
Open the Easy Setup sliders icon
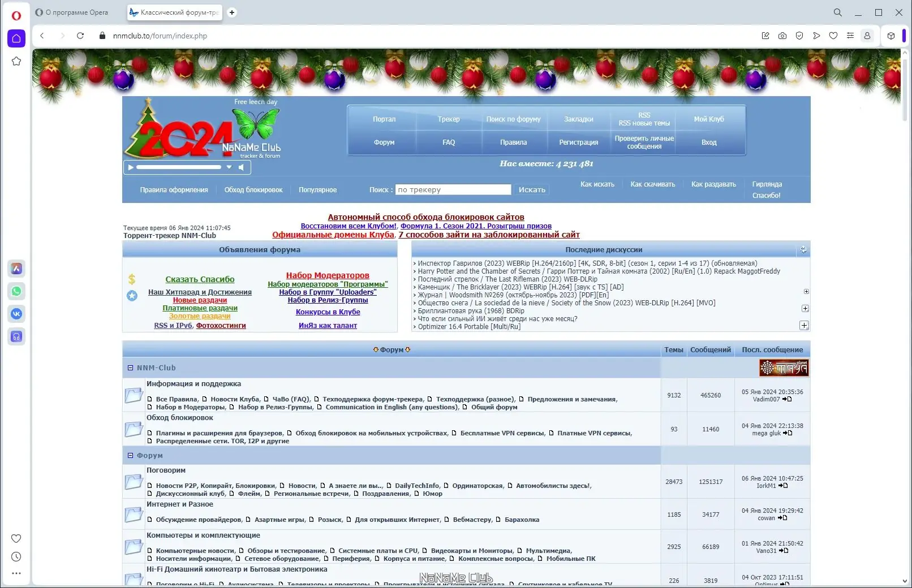pyautogui.click(x=850, y=36)
